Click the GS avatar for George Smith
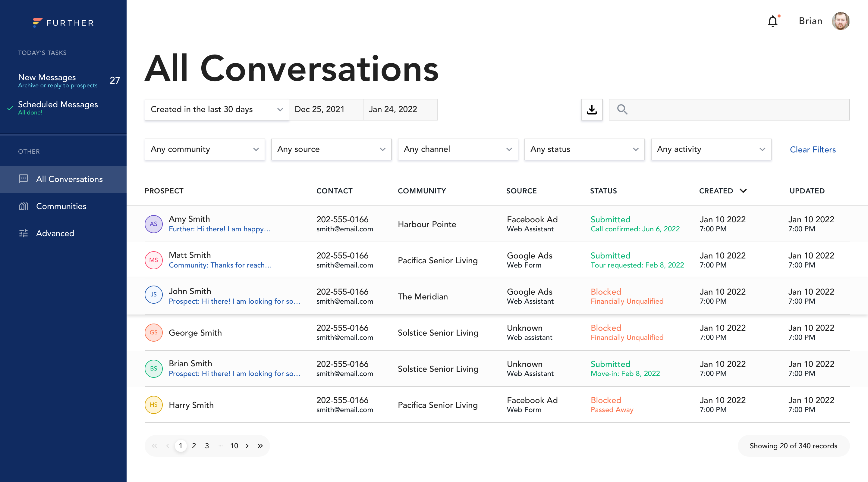This screenshot has height=482, width=868. (154, 333)
